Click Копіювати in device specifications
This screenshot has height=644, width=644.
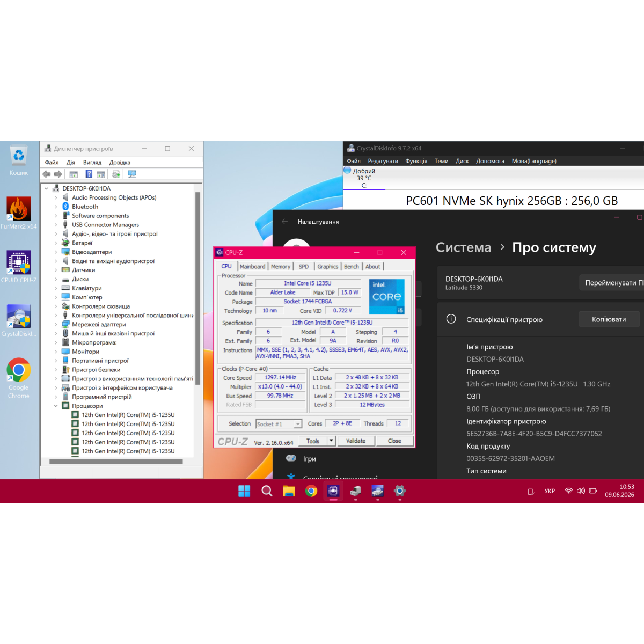tap(609, 319)
